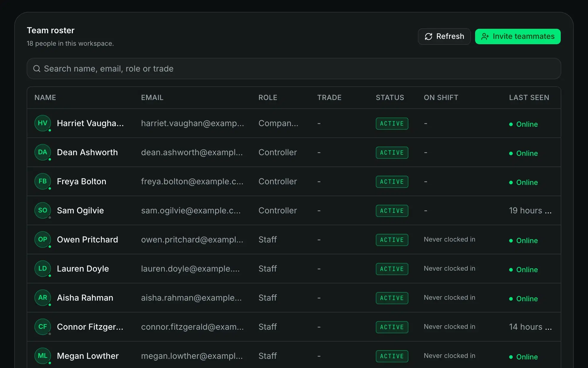The height and width of the screenshot is (368, 588).
Task: Click Aisha Rahman's Online indicator
Action: [x=523, y=299]
